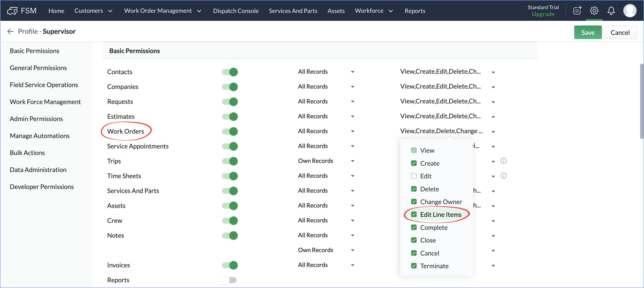
Task: Open Assets in top navbar
Action: click(x=336, y=11)
